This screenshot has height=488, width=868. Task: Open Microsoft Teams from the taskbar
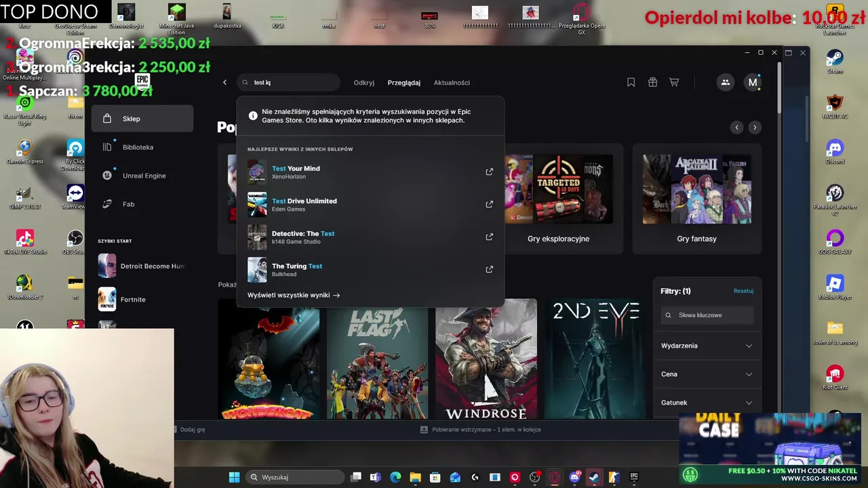(376, 477)
